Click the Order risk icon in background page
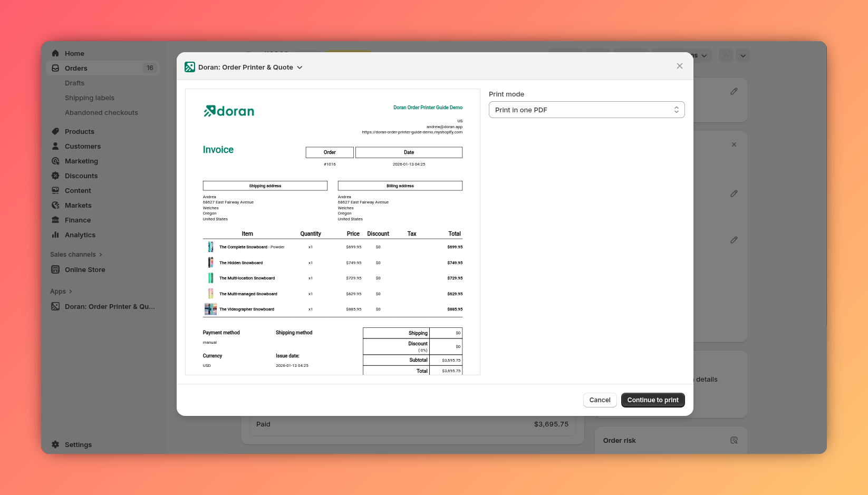Image resolution: width=868 pixels, height=495 pixels. pos(734,440)
